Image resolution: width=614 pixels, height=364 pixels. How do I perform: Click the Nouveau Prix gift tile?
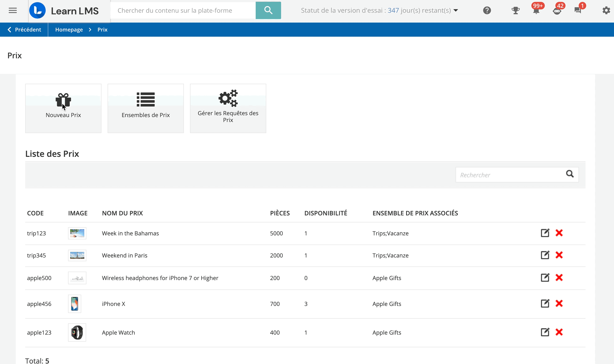63,108
